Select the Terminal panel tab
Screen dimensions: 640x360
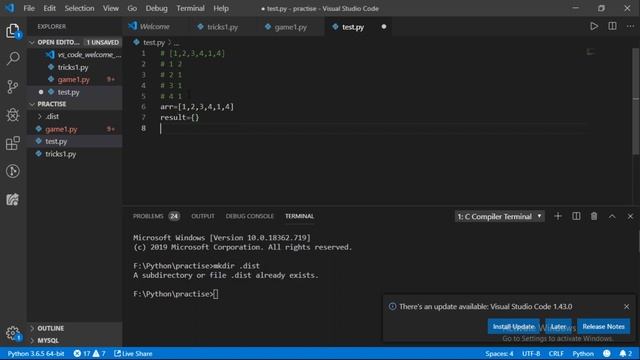(x=299, y=216)
